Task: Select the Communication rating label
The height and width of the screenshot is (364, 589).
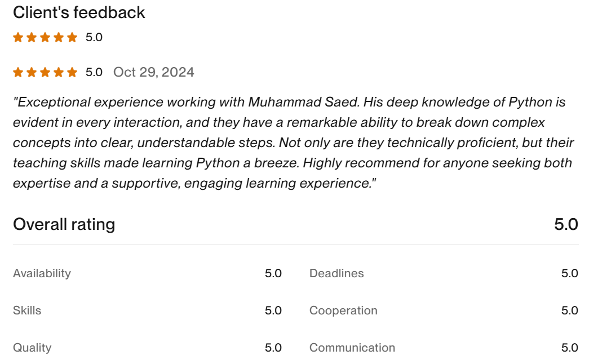Action: [352, 348]
